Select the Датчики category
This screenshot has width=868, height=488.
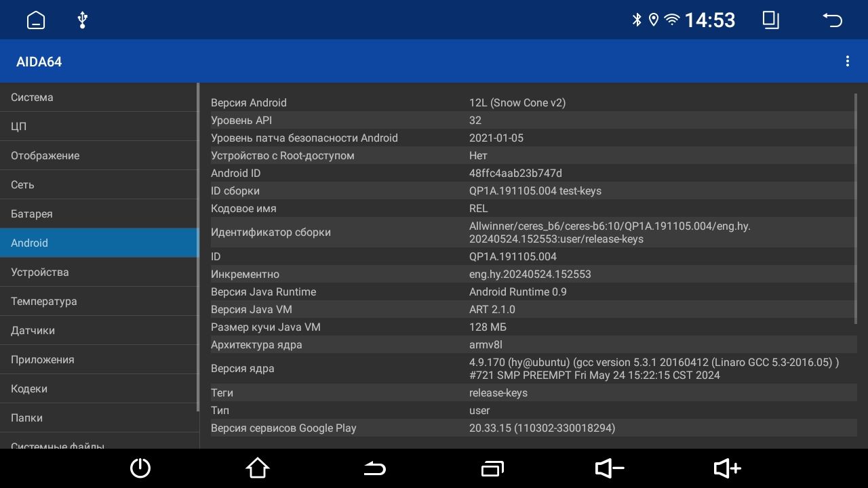pos(100,330)
